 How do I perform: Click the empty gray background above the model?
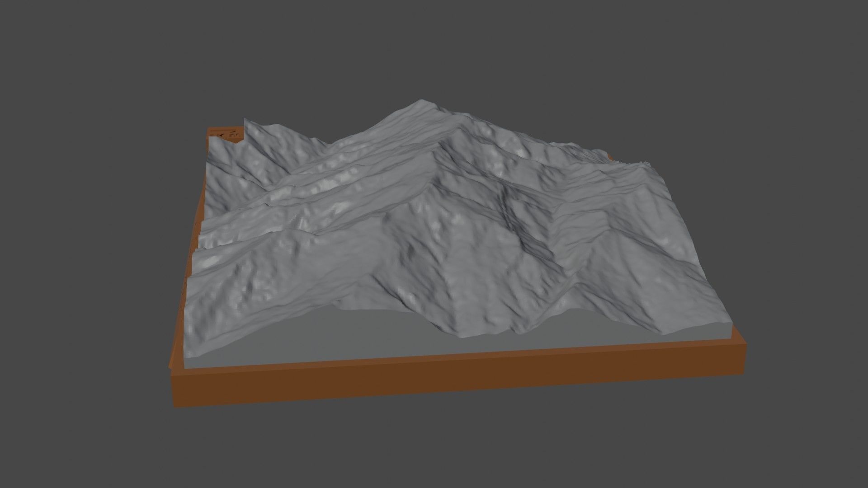click(x=434, y=45)
